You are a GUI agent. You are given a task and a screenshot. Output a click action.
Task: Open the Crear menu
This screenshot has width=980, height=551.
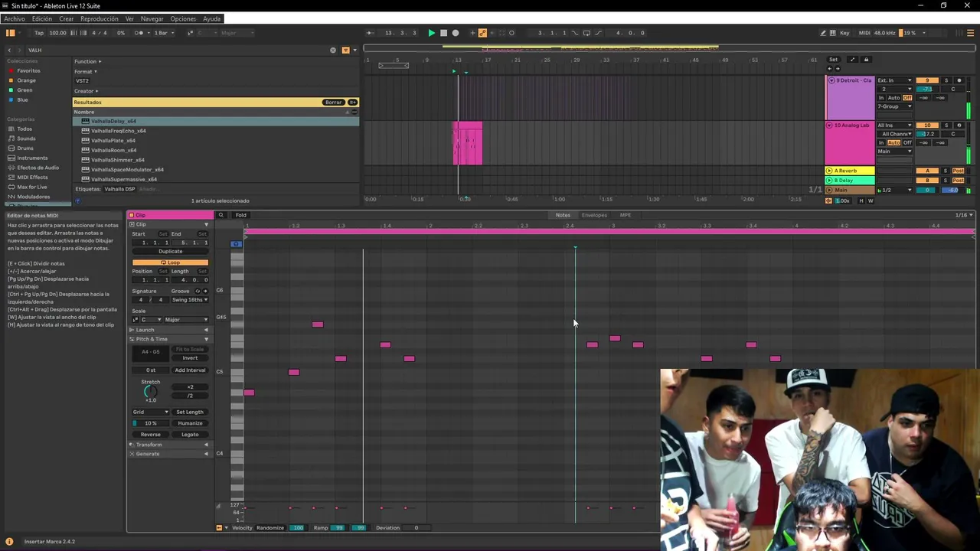tap(67, 18)
